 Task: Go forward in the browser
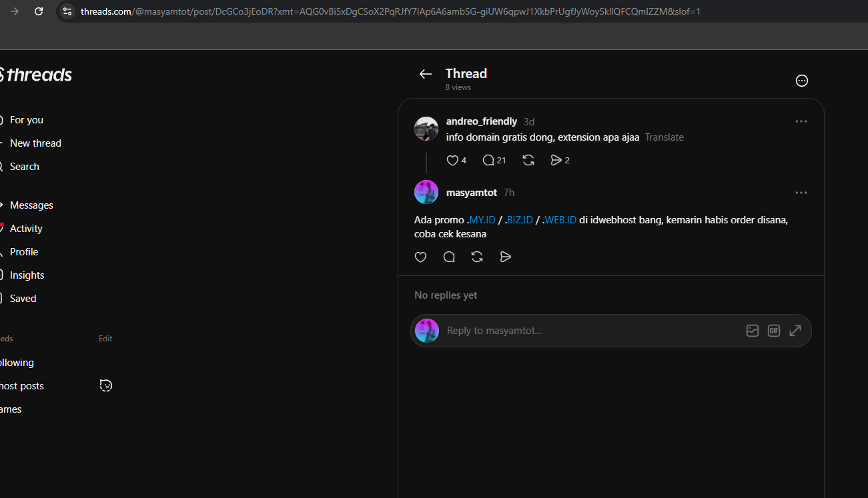click(15, 11)
